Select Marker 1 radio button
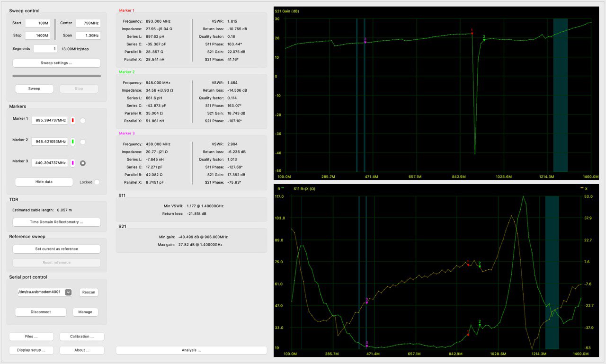 83,121
